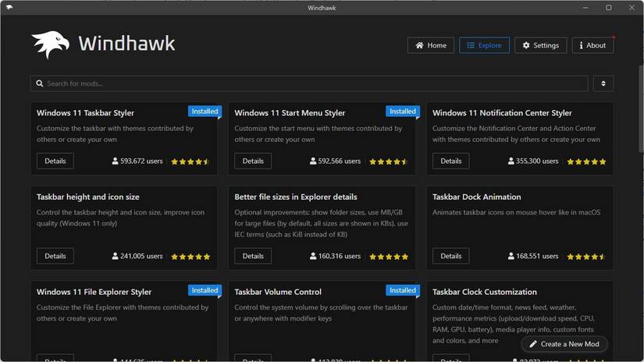Click the Taskbar Volume Control title

click(x=278, y=292)
